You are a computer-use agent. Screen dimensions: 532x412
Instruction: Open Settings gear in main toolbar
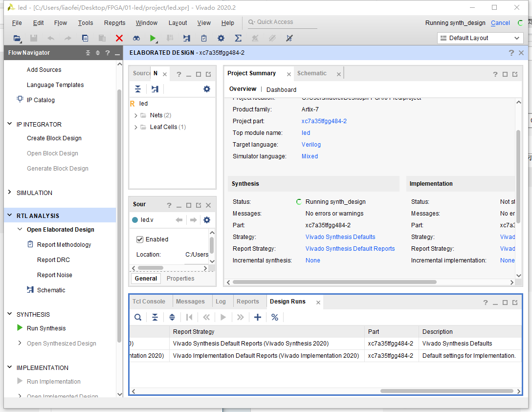(221, 38)
